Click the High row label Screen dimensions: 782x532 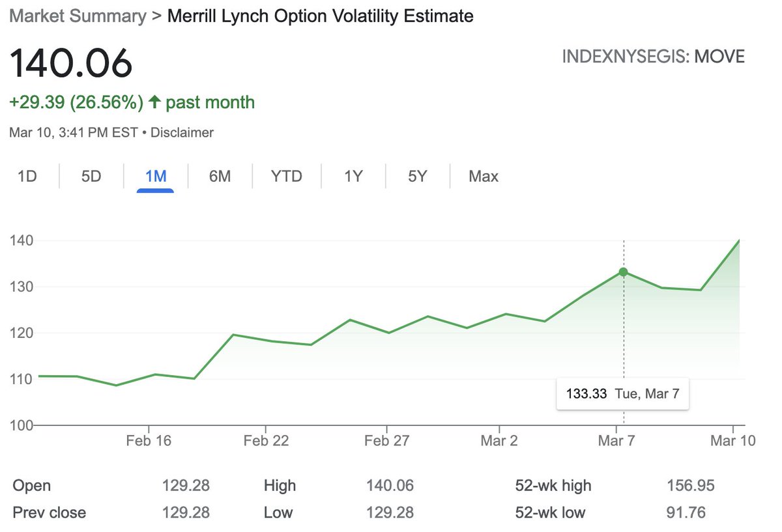click(x=280, y=486)
